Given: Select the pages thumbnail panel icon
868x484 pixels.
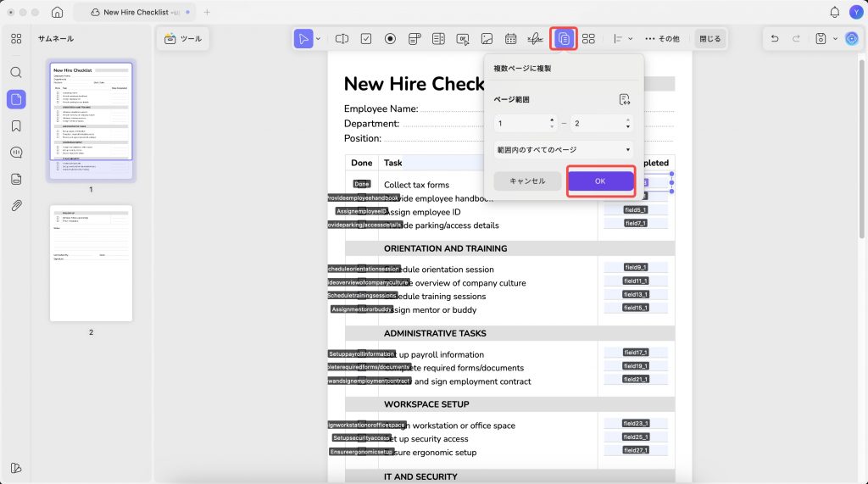Looking at the screenshot, I should [16, 99].
